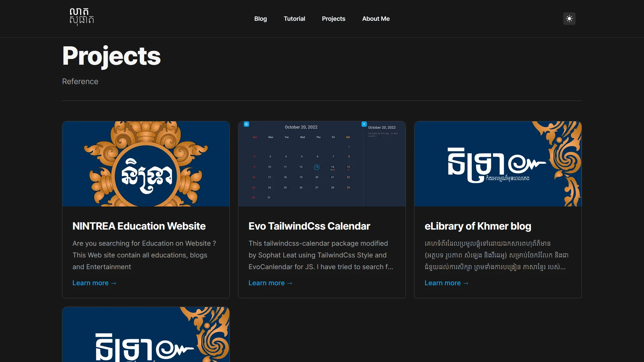
Task: Click the partially visible bottom project thumbnail
Action: pos(146,335)
